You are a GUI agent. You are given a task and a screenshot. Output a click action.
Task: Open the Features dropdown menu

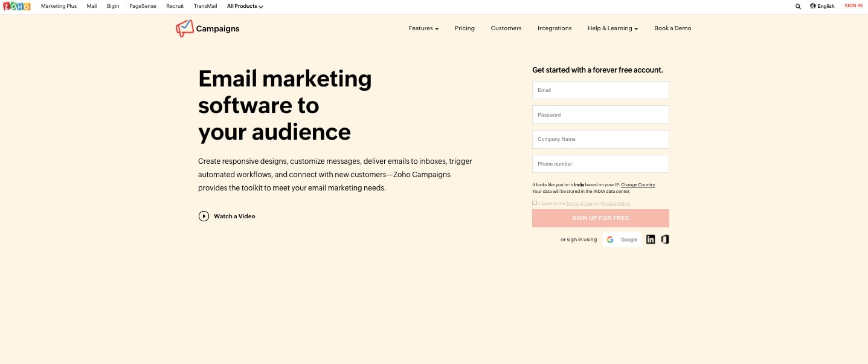tap(423, 28)
